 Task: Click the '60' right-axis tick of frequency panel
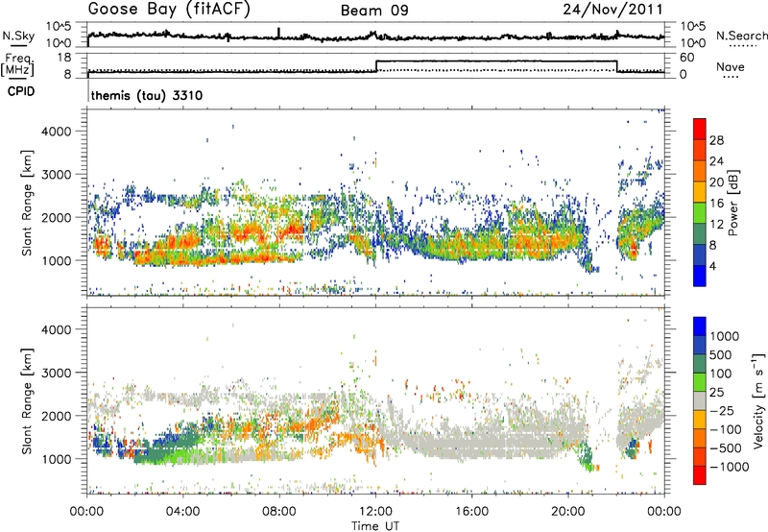pos(687,58)
